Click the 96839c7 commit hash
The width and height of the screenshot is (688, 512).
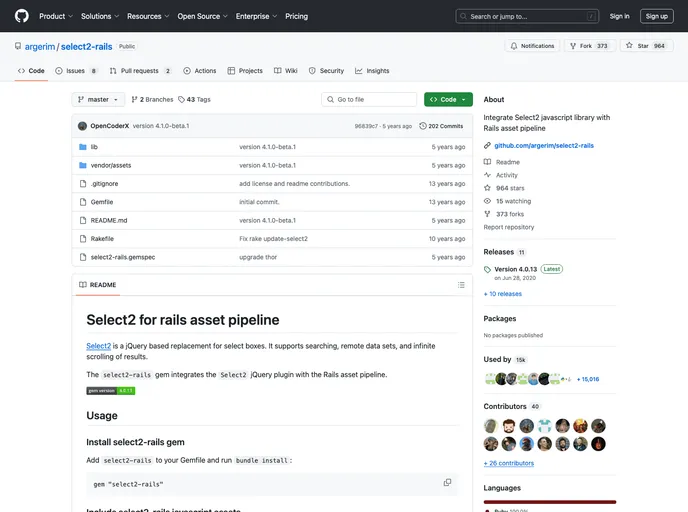coord(366,126)
